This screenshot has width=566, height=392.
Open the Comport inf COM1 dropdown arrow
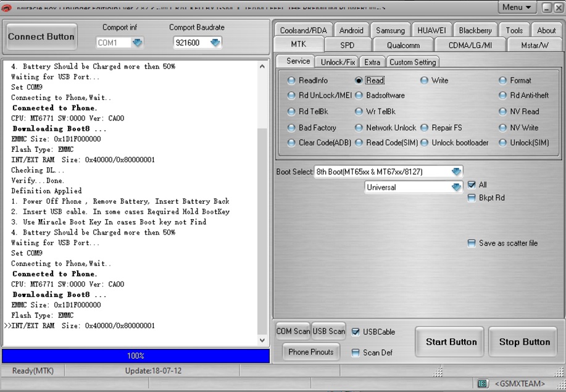click(x=137, y=43)
